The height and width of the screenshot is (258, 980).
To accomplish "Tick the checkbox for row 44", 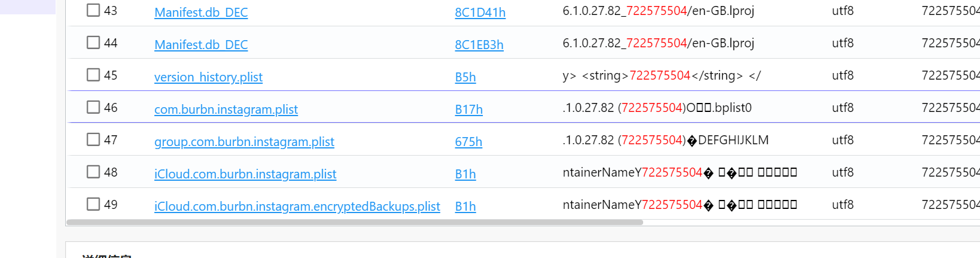I will 93,43.
